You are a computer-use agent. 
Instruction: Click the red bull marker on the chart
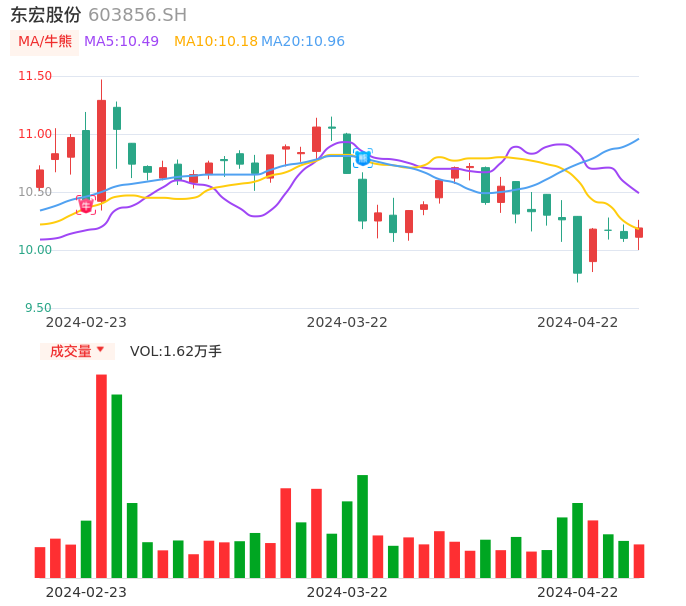point(86,205)
